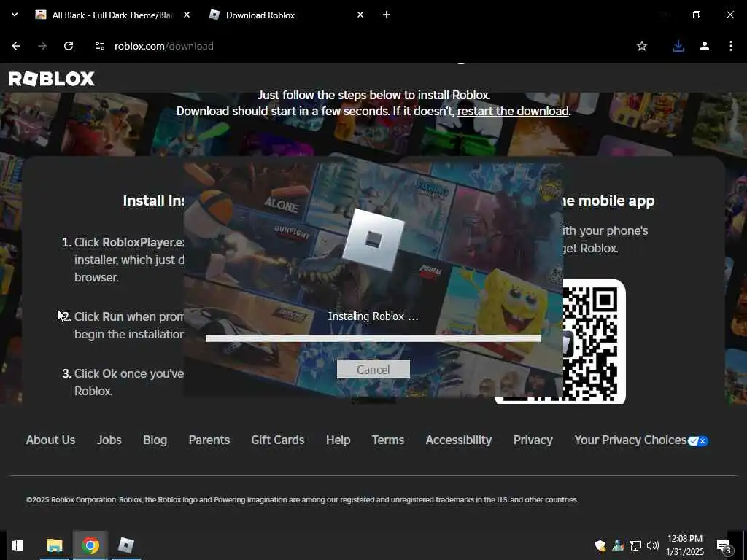Open Chrome downloads icon
The image size is (747, 560).
pos(678,46)
